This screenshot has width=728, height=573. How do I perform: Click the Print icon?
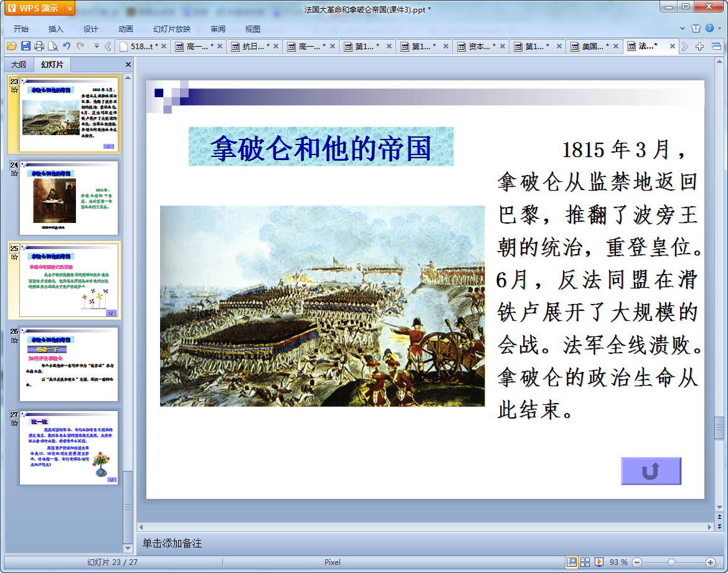39,46
